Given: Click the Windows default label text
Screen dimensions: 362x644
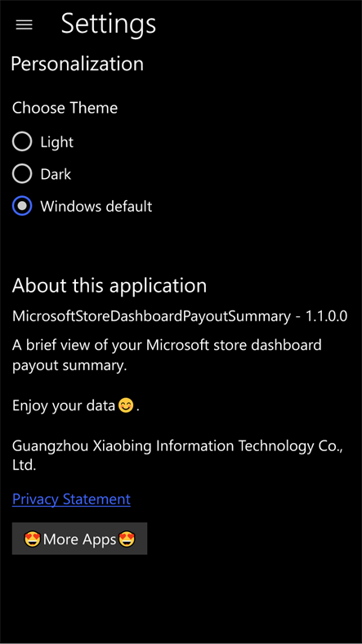Looking at the screenshot, I should [96, 206].
